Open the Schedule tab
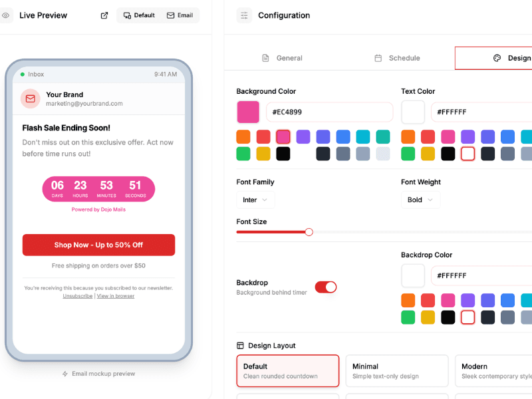 (397, 58)
